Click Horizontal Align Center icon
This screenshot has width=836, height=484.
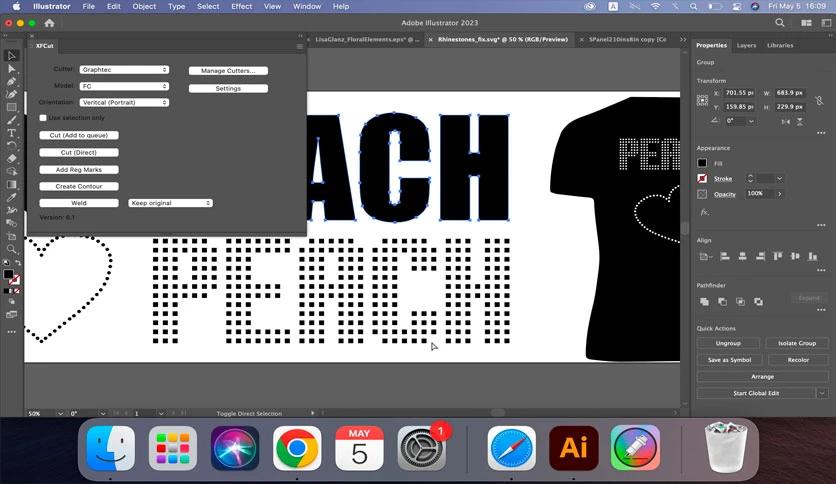742,256
